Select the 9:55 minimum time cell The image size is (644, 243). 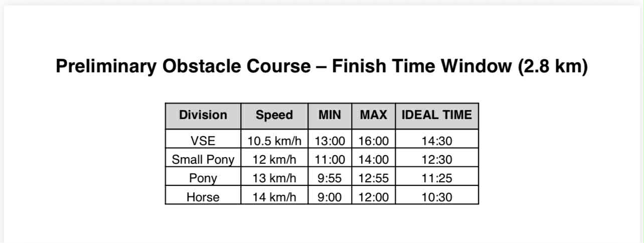[x=330, y=178]
